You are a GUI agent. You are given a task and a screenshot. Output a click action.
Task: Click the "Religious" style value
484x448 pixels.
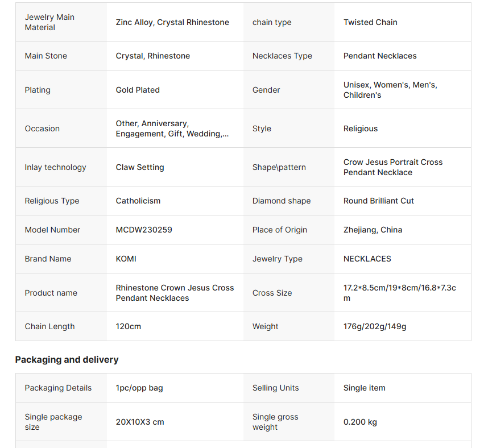click(x=361, y=129)
